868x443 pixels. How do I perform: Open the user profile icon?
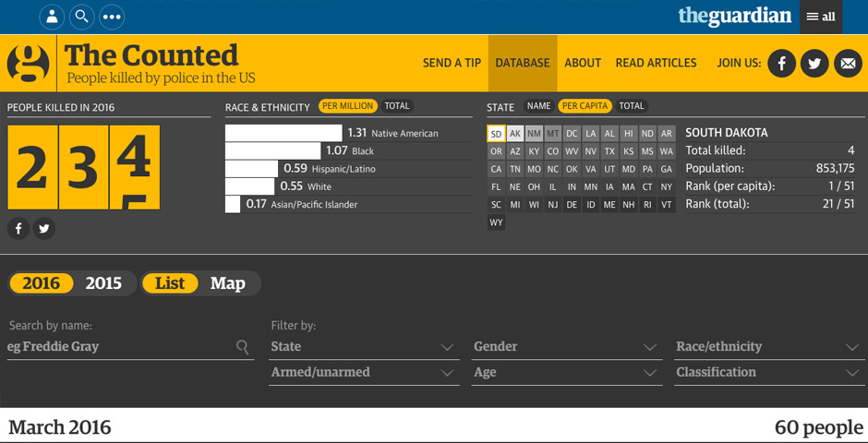coord(52,17)
